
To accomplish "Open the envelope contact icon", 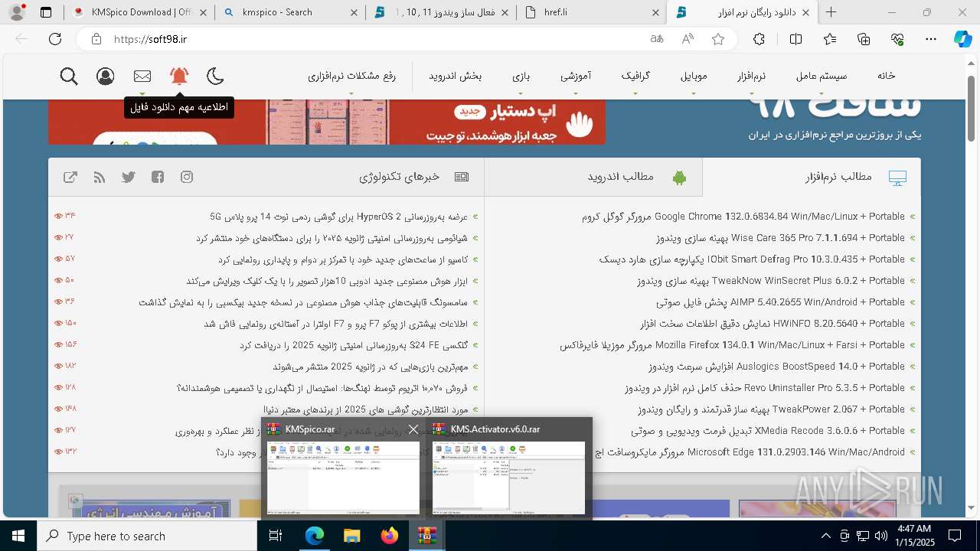I will tap(142, 76).
